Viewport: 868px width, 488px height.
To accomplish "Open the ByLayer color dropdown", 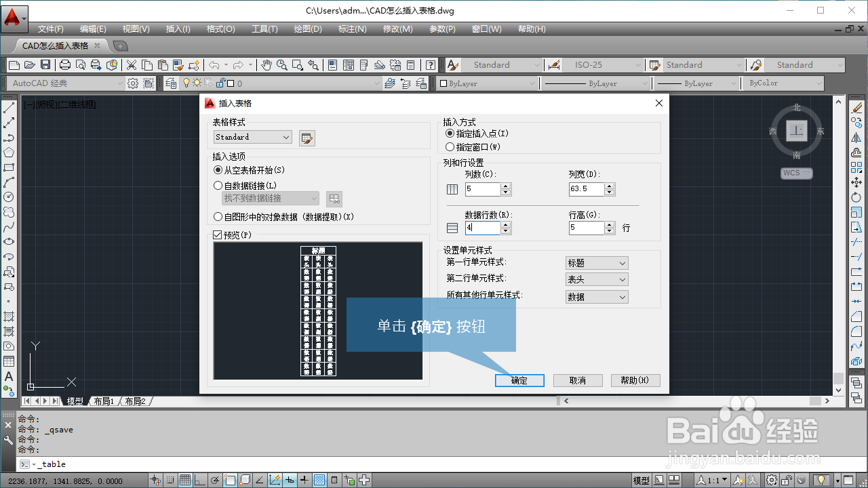I will click(x=487, y=83).
